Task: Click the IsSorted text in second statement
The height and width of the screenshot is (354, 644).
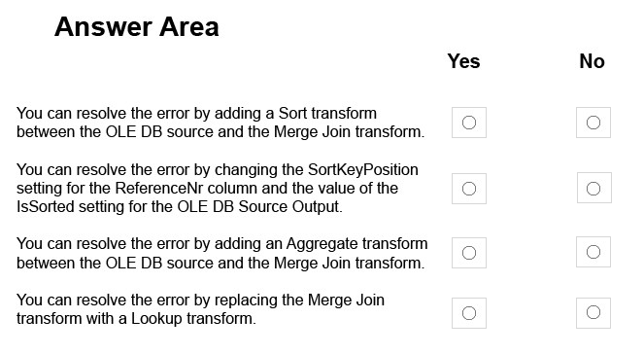Action: point(46,207)
